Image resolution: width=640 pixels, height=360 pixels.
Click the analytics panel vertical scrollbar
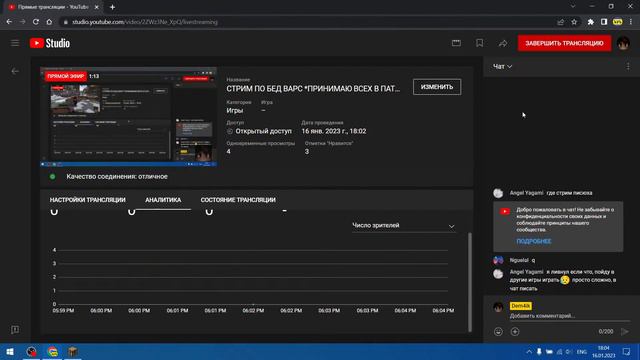pyautogui.click(x=469, y=282)
